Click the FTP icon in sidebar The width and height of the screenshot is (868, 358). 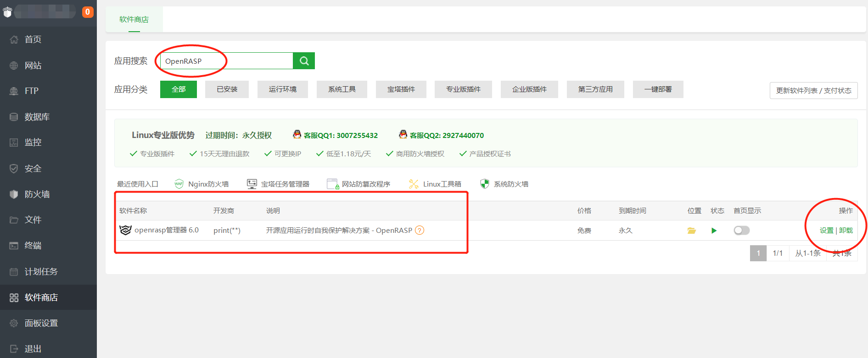click(x=14, y=91)
